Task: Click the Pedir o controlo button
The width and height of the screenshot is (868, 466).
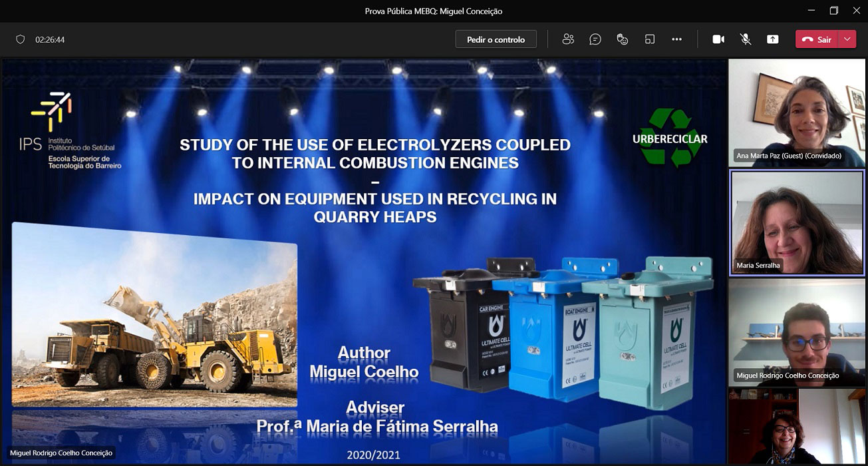Action: pyautogui.click(x=496, y=39)
